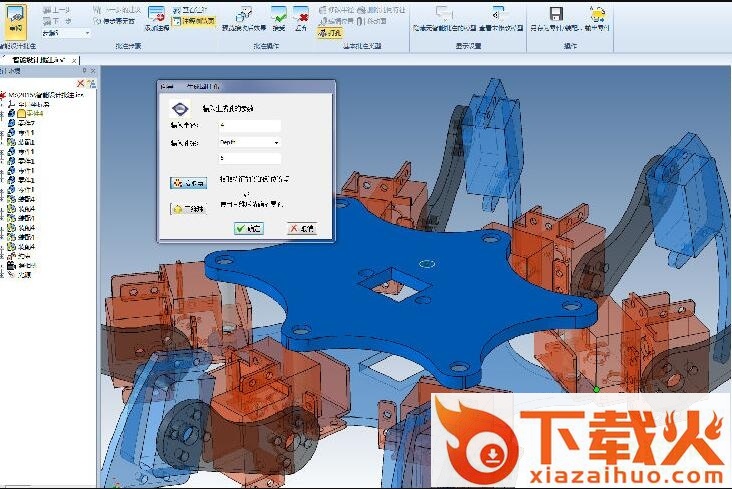Click the green checkmark icon in the ribbon
Viewport: 732px width, 489px height.
point(278,14)
